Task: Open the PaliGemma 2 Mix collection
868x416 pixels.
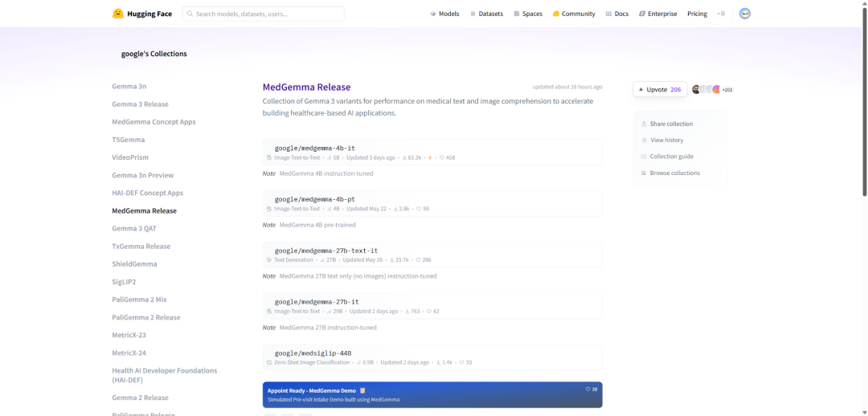Action: 139,300
